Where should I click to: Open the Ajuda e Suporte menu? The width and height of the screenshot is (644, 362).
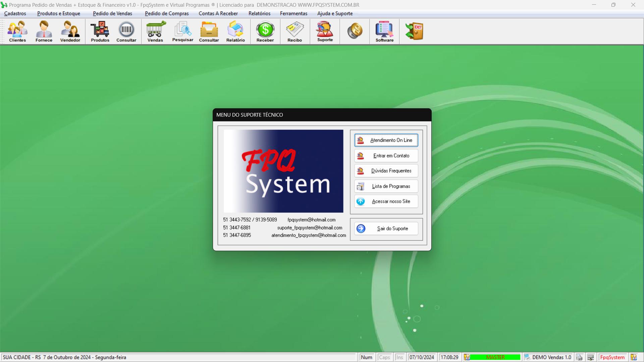point(335,13)
